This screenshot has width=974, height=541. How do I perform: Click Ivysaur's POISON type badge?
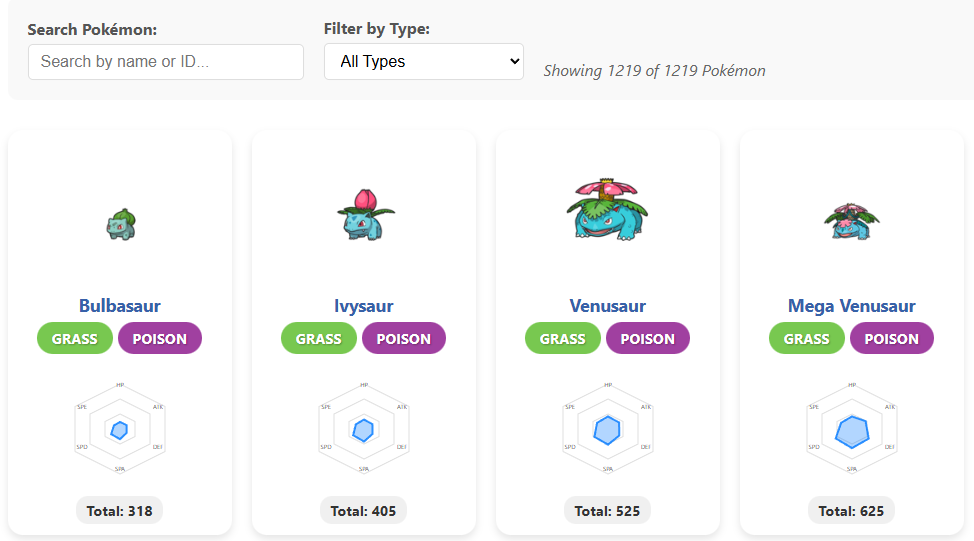pos(404,339)
